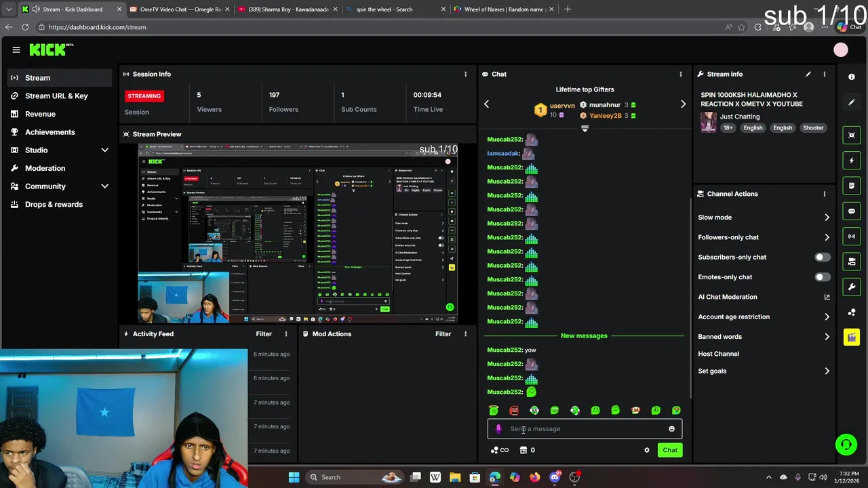The image size is (868, 488).
Task: Click the yellow clapperboard icon in rail
Action: [852, 337]
